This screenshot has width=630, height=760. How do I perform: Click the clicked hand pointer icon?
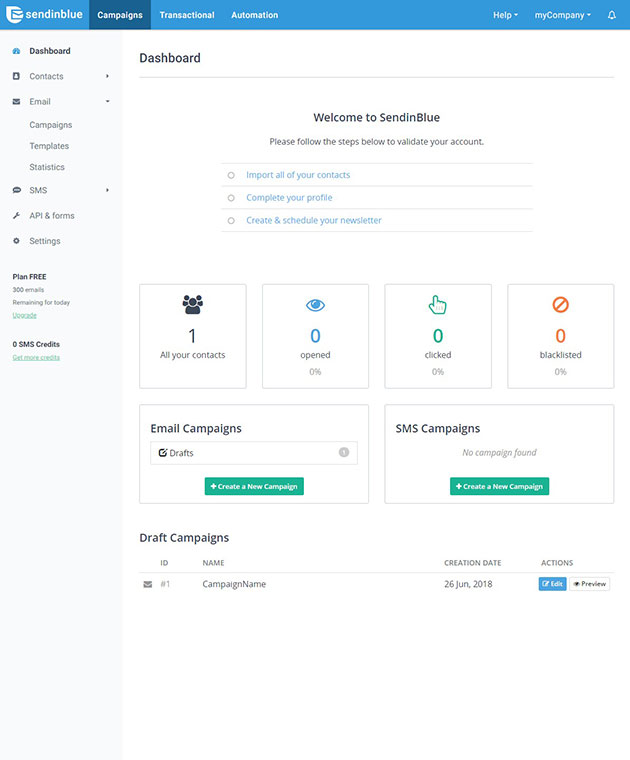coord(438,304)
